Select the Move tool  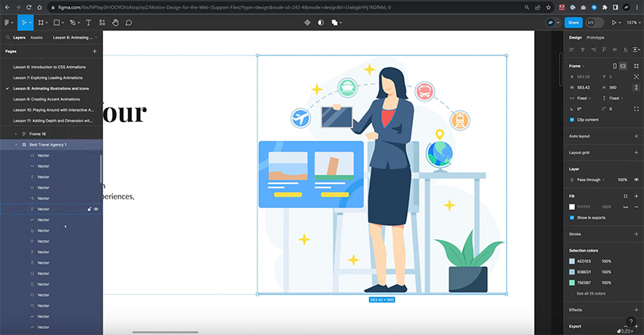[23, 23]
